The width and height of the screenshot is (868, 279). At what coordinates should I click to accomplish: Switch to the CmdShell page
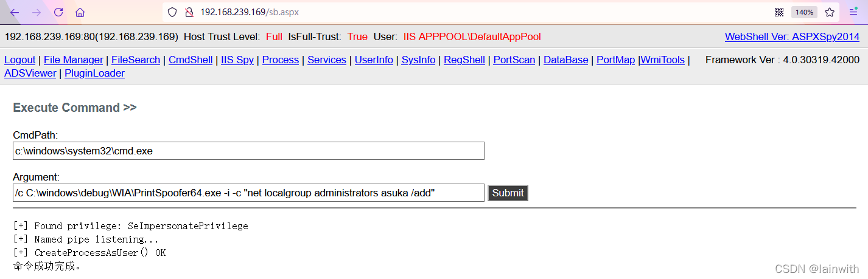pos(191,60)
